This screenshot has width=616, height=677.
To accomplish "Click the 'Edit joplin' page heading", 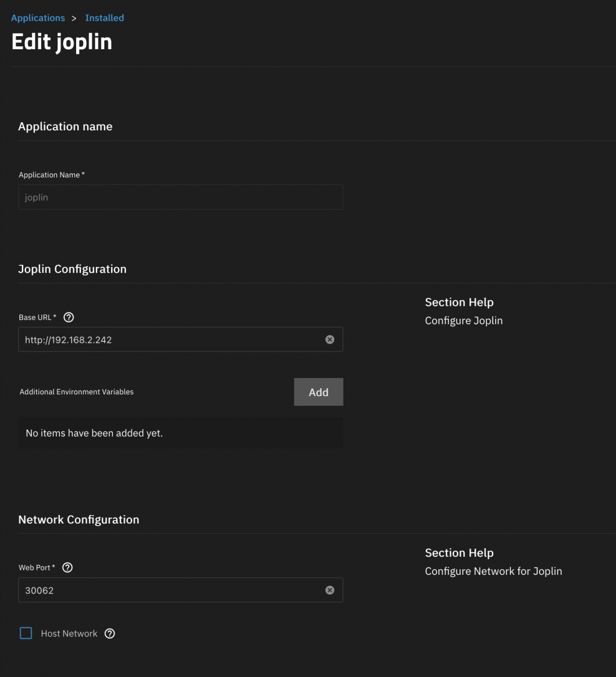I will click(x=62, y=42).
